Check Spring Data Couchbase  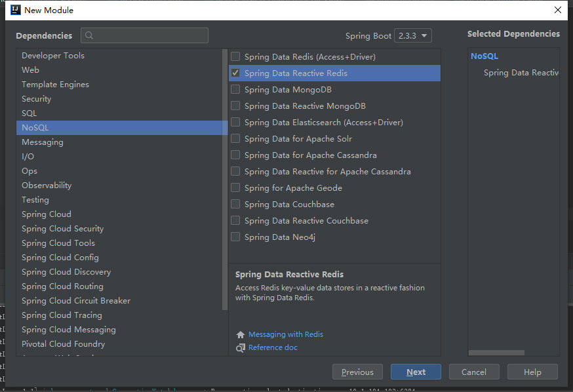pos(236,205)
